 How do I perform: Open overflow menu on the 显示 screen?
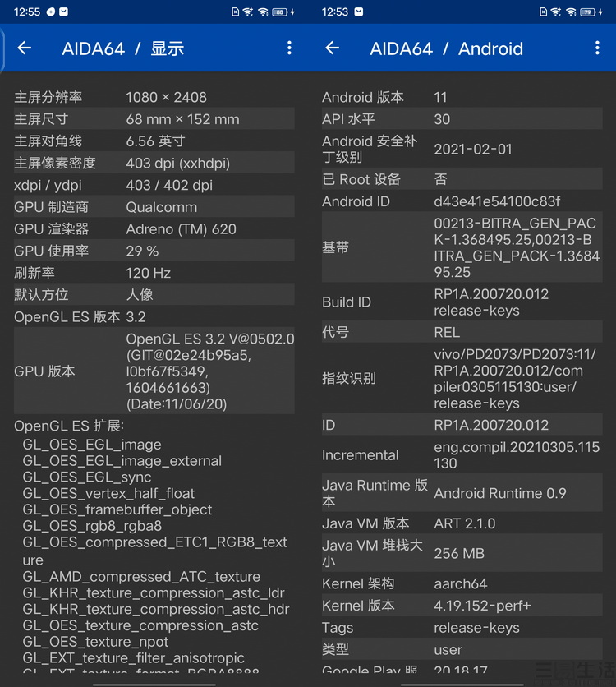pos(289,48)
